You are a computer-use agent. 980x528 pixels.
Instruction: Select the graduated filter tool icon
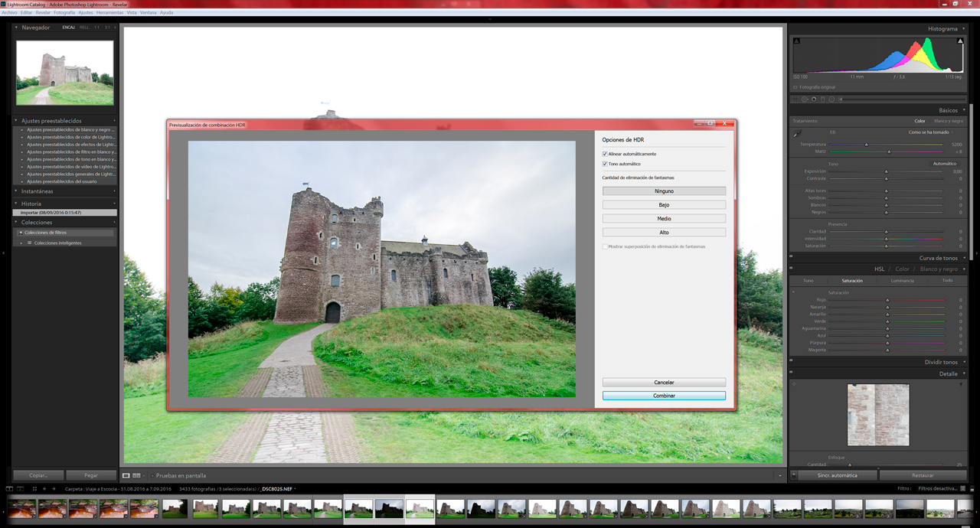823,99
